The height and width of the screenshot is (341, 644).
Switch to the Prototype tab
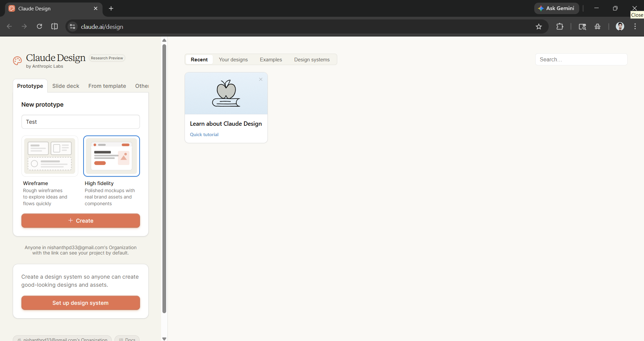pyautogui.click(x=30, y=86)
